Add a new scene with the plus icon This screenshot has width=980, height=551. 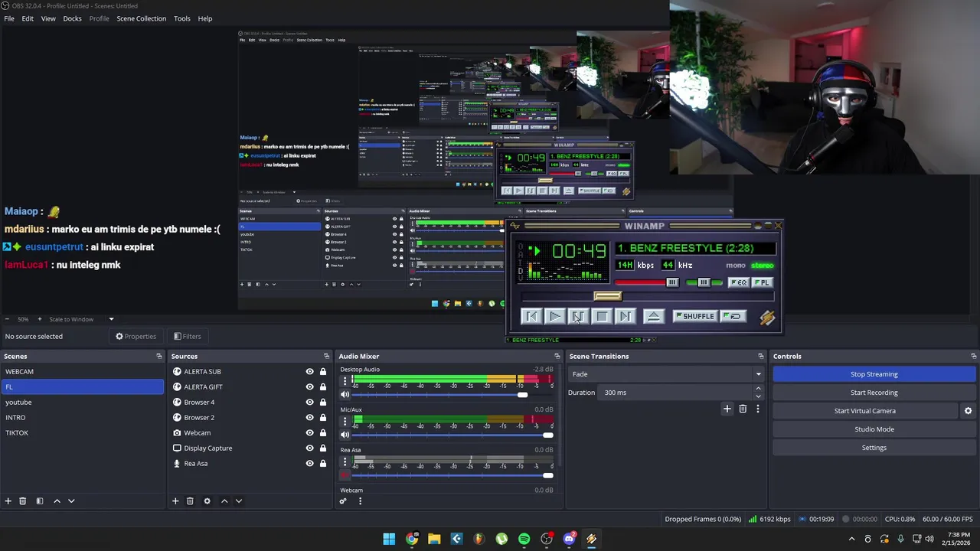click(x=8, y=501)
